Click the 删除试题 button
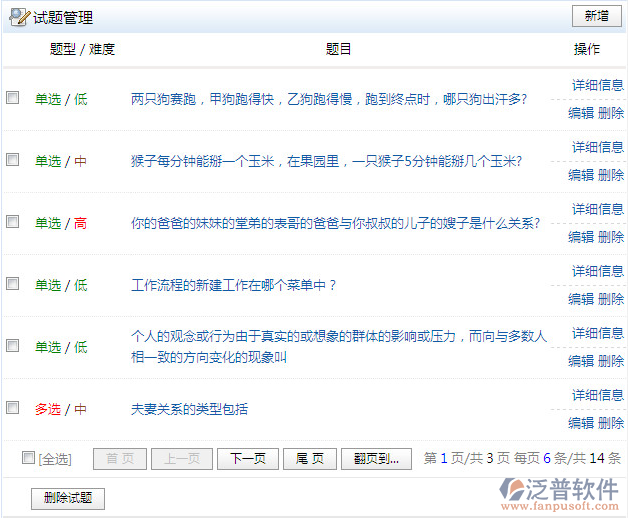 pos(68,499)
